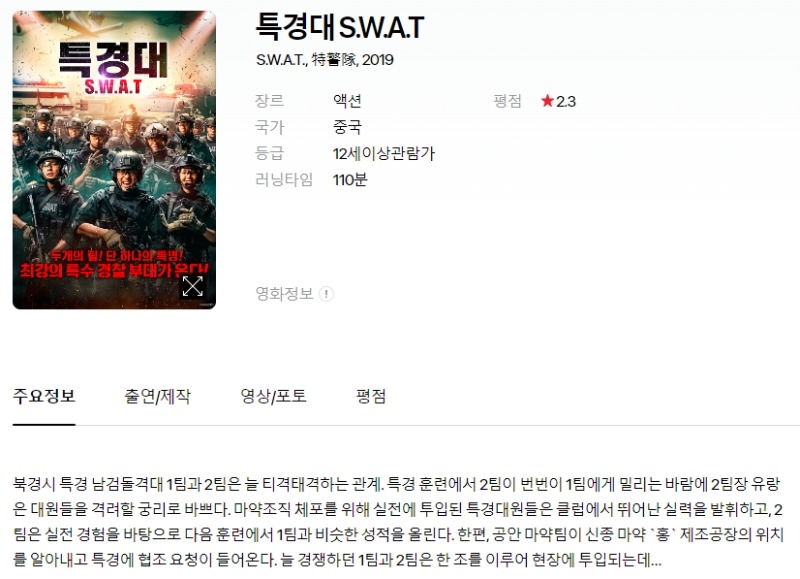Click the 중국 country value
The image size is (800, 579).
347,127
